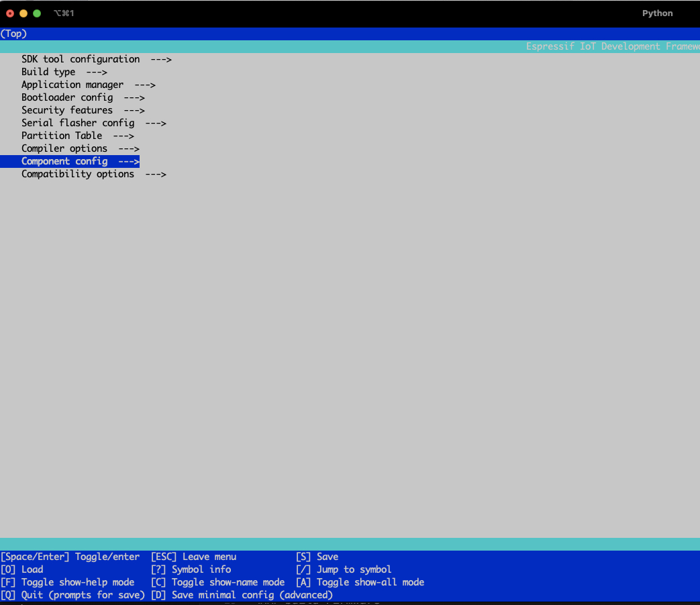This screenshot has height=605, width=700.
Task: Open the Compatibility options submenu
Action: click(x=94, y=174)
